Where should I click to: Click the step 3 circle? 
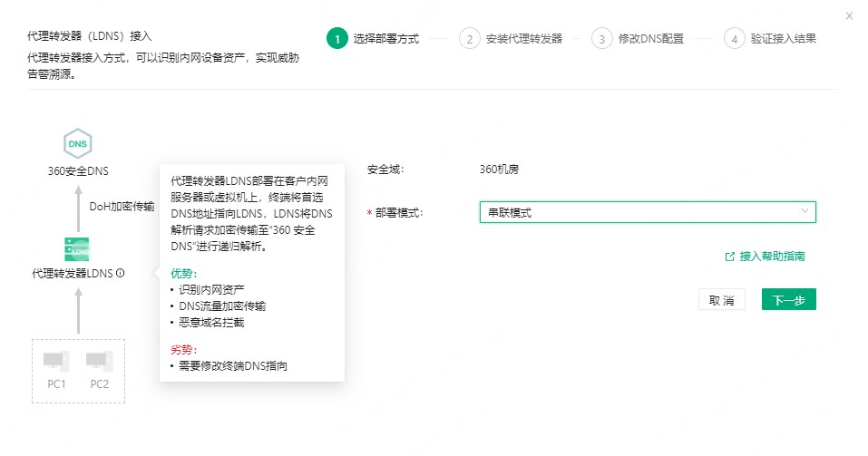click(601, 39)
